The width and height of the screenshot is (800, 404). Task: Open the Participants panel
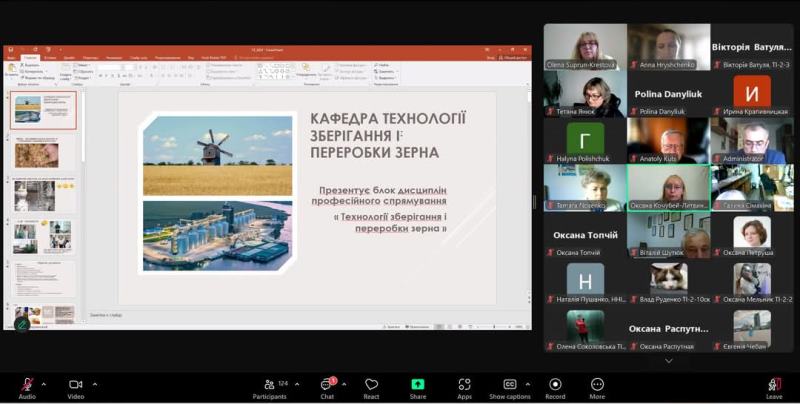[269, 384]
